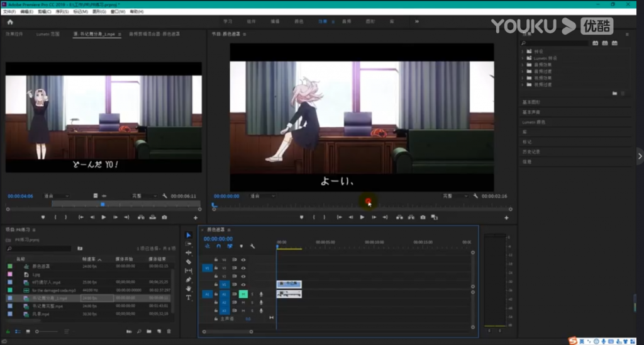Expand the first folder in Effects panel
Image resolution: width=644 pixels, height=345 pixels.
523,52
